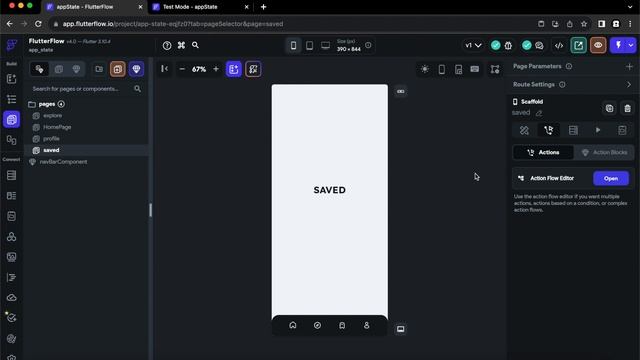The height and width of the screenshot is (360, 640).
Task: Select the Page Selector sidebar icon
Action: (11, 120)
